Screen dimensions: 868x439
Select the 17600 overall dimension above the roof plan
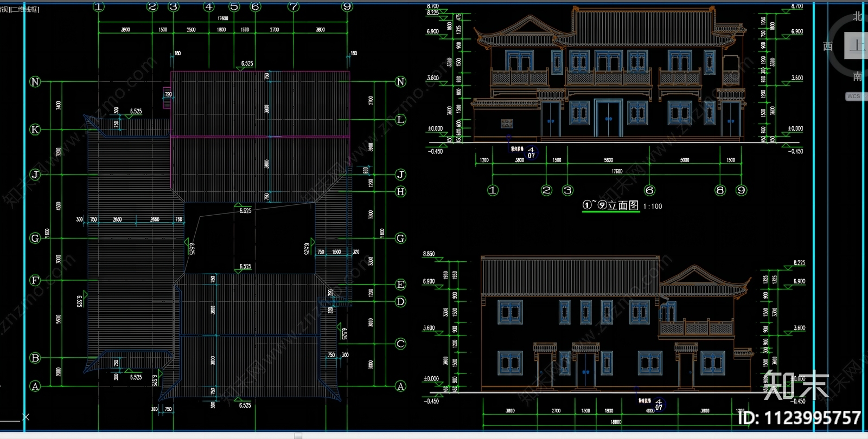click(222, 18)
